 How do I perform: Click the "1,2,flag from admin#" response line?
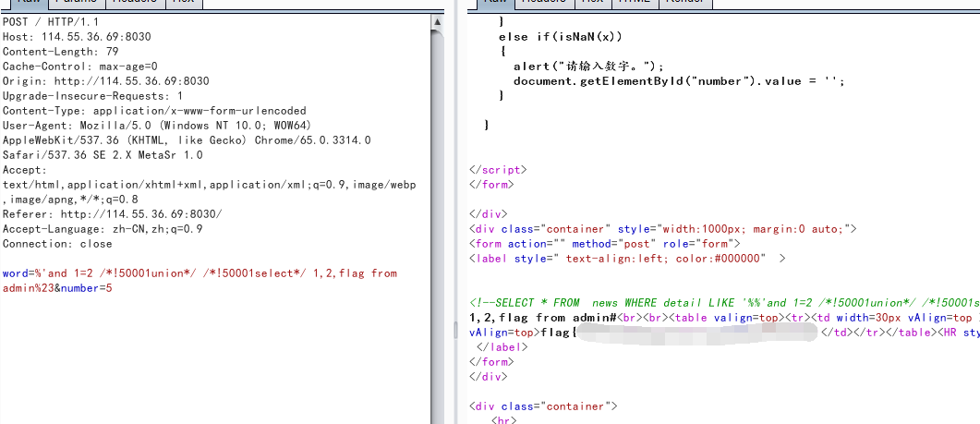(724, 318)
